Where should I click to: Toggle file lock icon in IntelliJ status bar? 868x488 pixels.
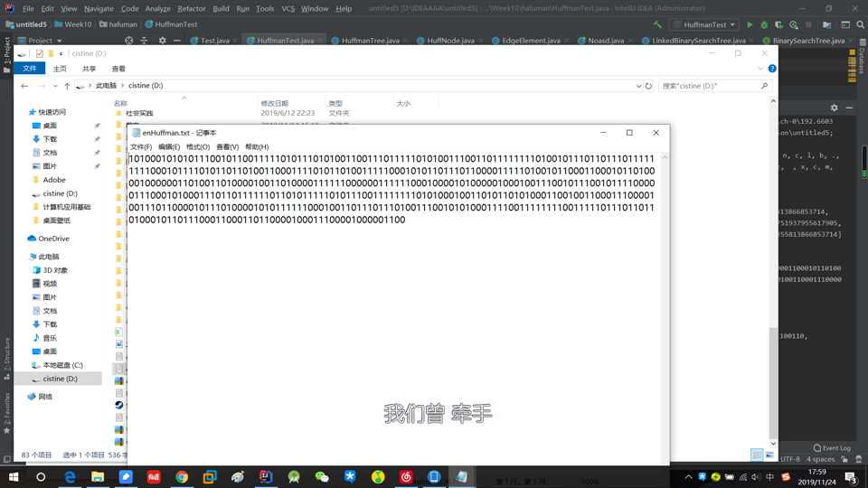click(x=844, y=459)
